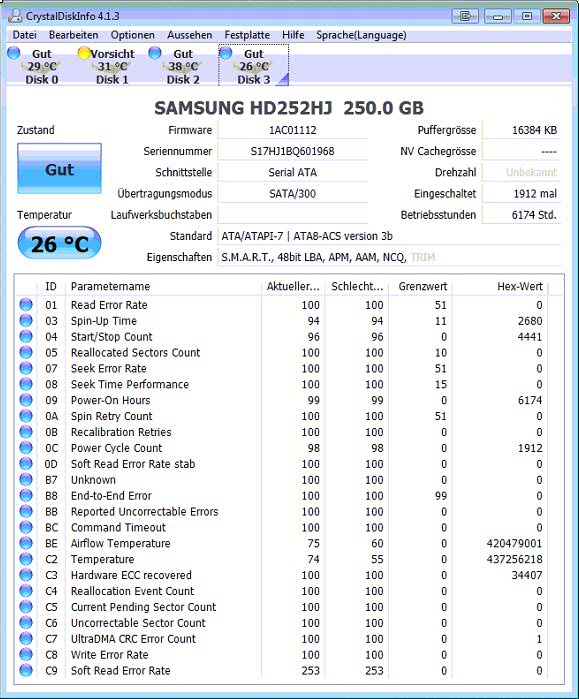Click the SATA/300 transfer mode field
579x699 pixels.
pos(292,194)
